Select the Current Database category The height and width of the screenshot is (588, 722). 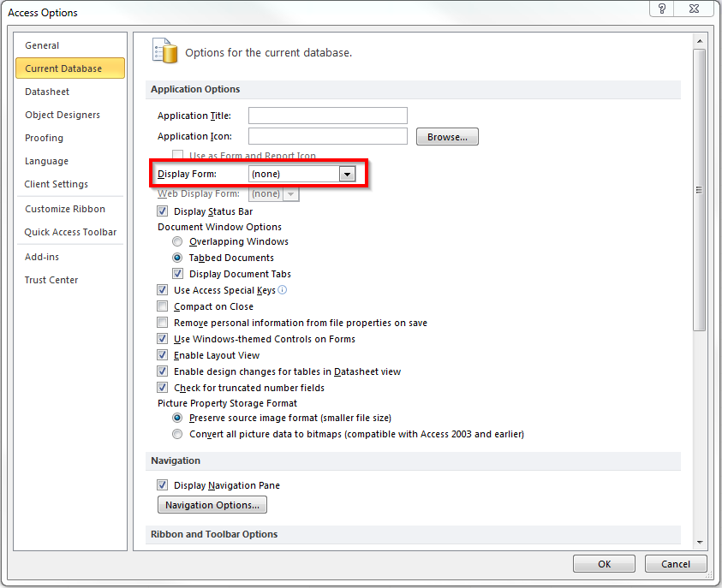coord(70,68)
